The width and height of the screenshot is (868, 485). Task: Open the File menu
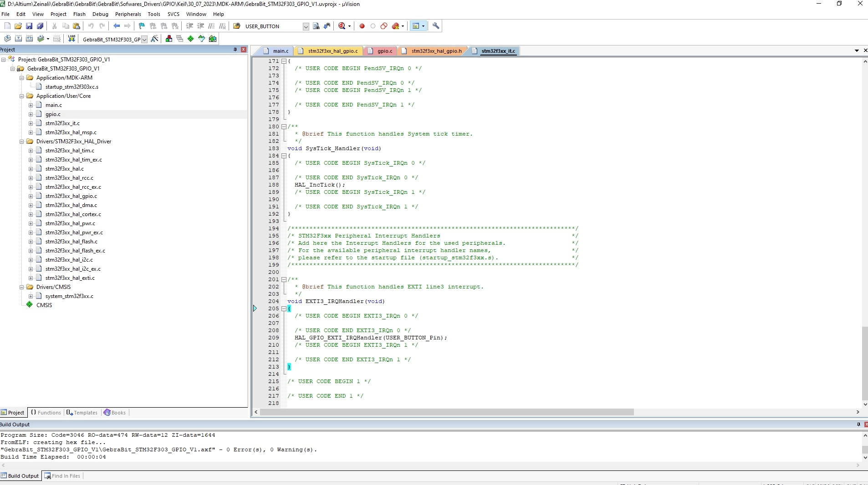pos(5,14)
